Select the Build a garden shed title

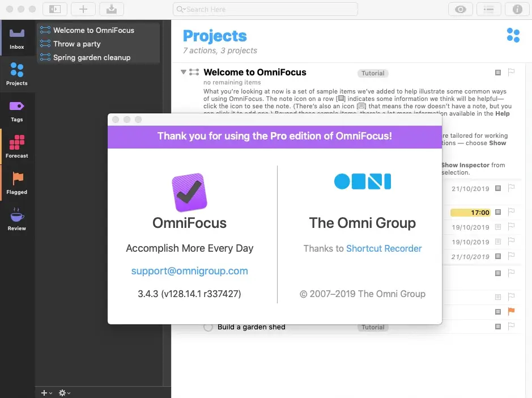point(252,327)
